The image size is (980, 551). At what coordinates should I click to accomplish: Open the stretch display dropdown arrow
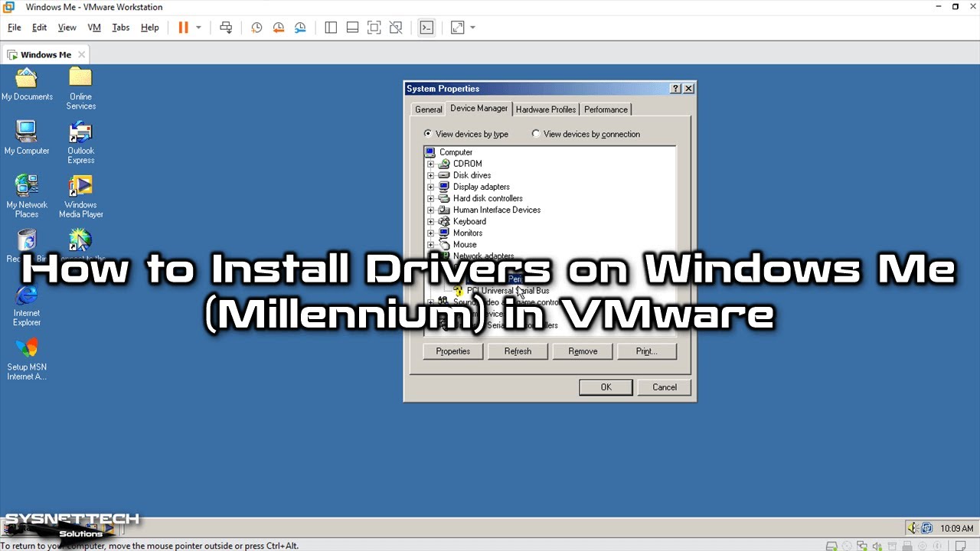[472, 28]
